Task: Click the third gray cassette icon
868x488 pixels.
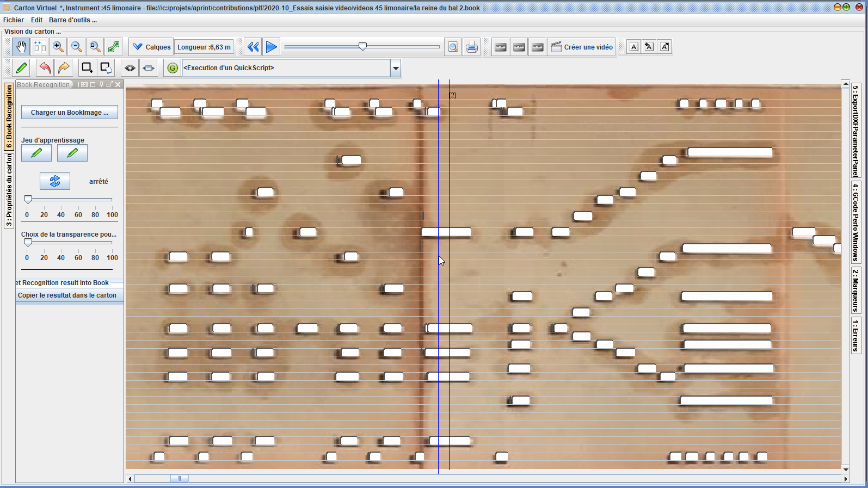Action: [538, 47]
